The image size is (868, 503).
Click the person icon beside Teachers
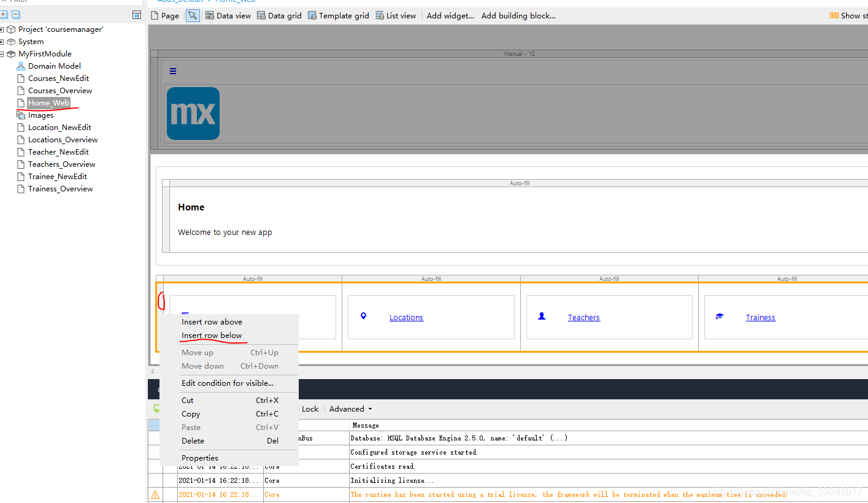click(542, 317)
